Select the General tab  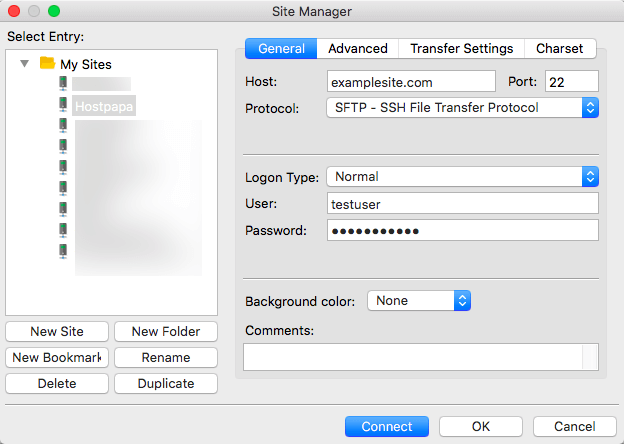tap(281, 48)
